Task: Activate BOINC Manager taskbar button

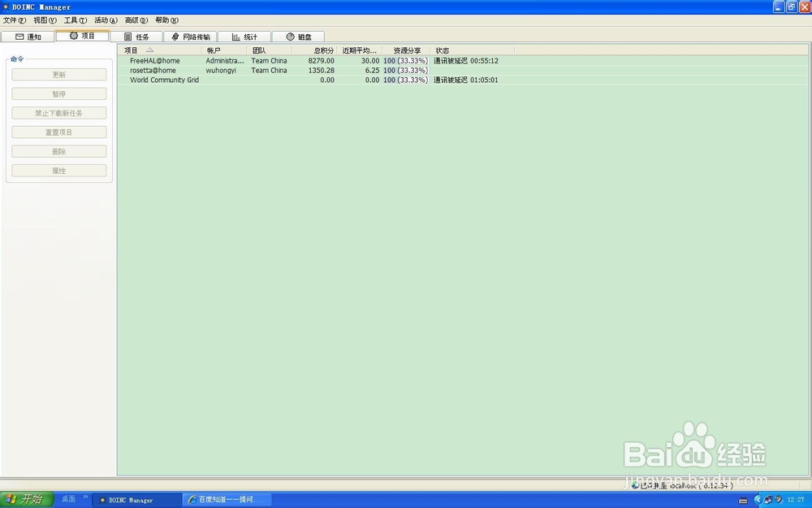Action: coord(136,500)
